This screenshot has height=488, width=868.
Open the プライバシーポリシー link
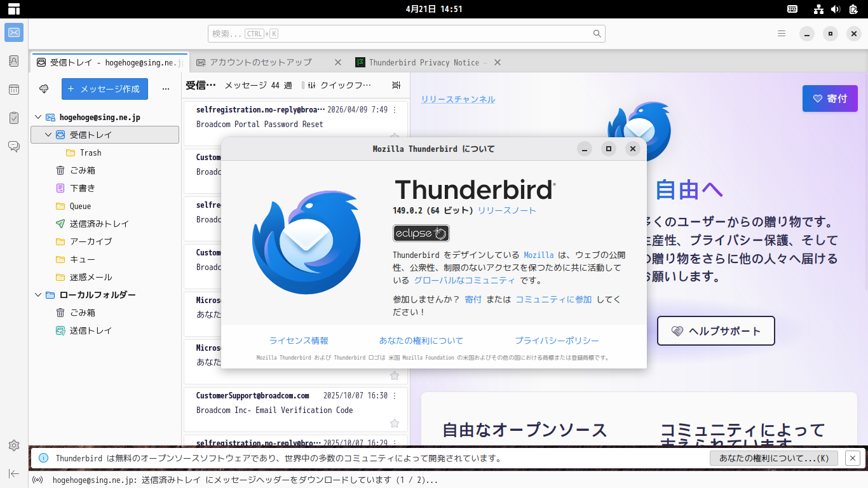[557, 341]
